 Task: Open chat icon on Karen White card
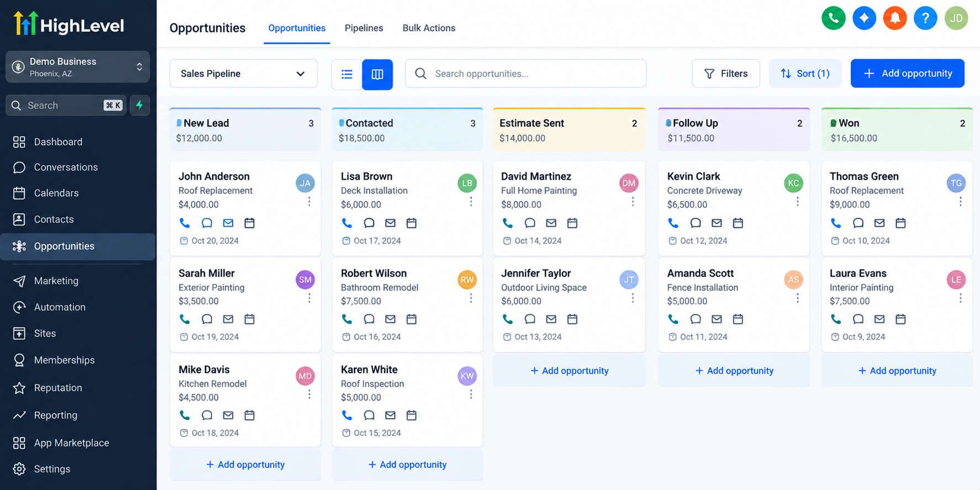[x=369, y=415]
